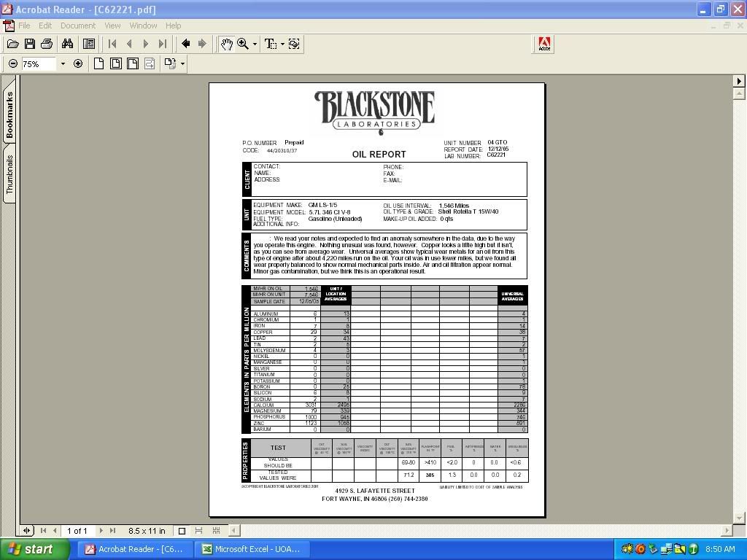Open the text select tool dropdown arrow
The height and width of the screenshot is (560, 747).
tap(282, 44)
